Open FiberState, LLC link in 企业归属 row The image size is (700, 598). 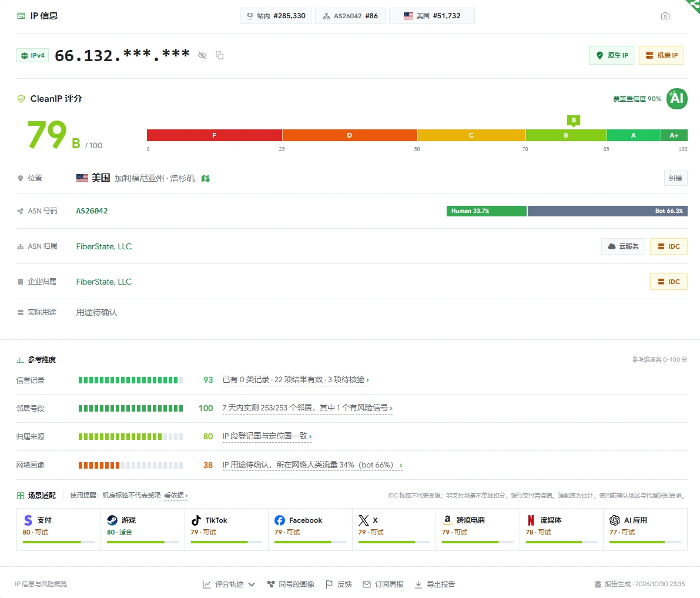click(x=104, y=282)
